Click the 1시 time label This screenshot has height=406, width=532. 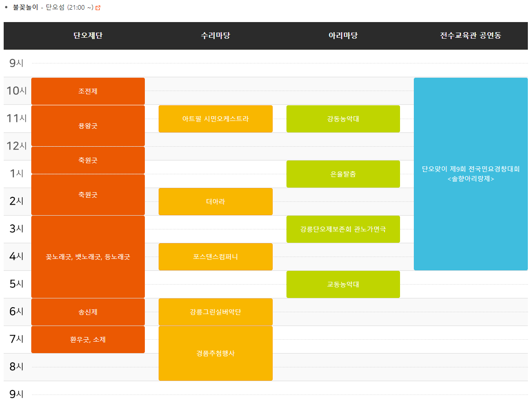(16, 173)
